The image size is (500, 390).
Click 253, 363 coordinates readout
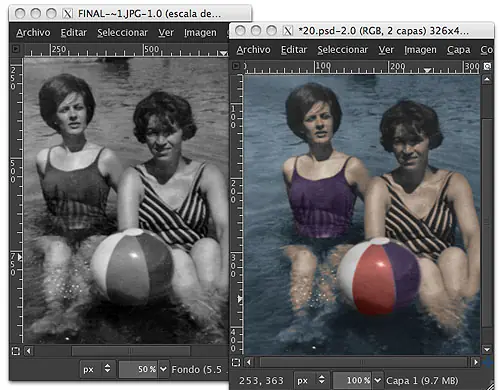(261, 381)
